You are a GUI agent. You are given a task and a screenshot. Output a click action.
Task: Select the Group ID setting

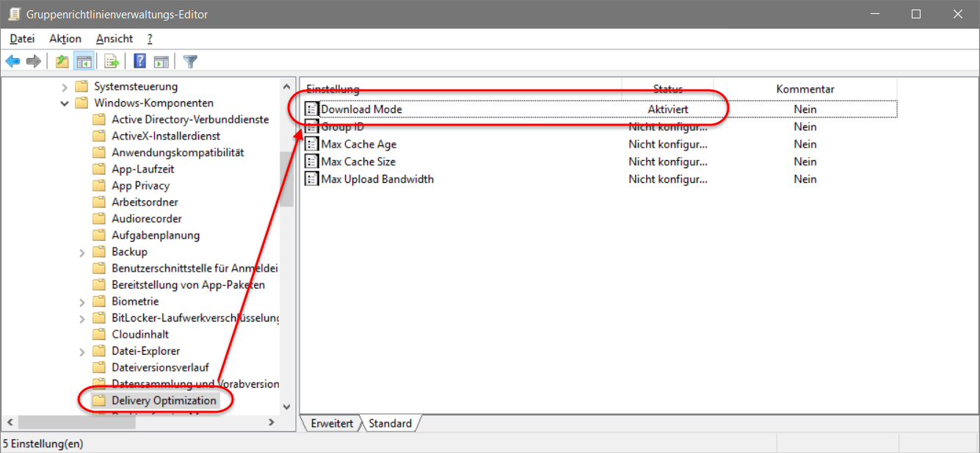click(x=342, y=126)
